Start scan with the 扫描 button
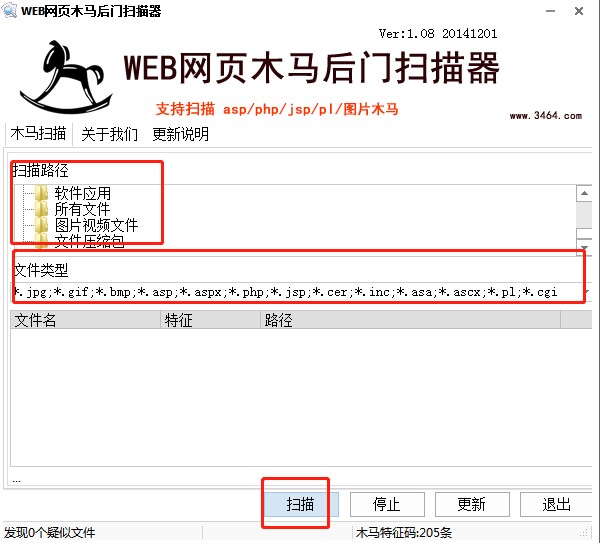The height and width of the screenshot is (543, 600). (300, 504)
